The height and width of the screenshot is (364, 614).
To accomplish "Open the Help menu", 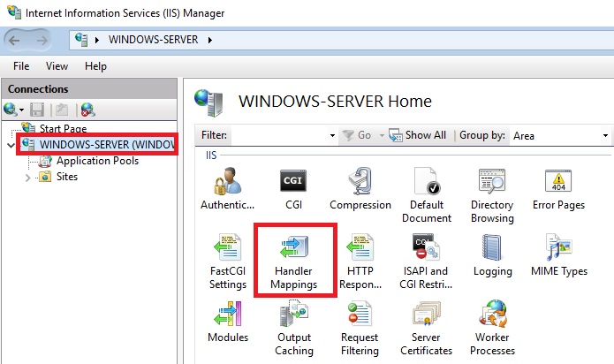I will [x=95, y=66].
